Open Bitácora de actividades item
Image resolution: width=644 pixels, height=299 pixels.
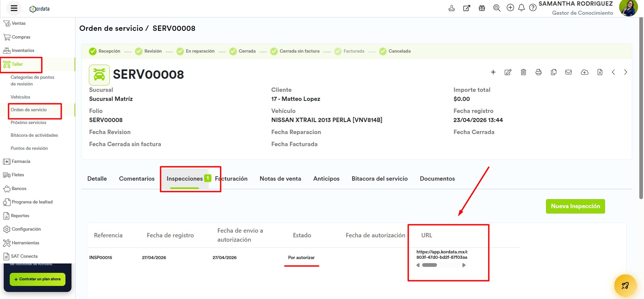(34, 135)
